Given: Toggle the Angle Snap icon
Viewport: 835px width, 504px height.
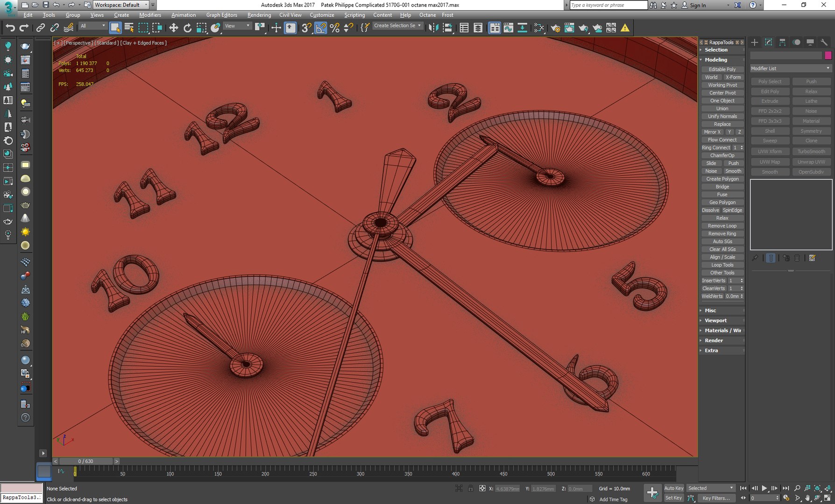Looking at the screenshot, I should 321,28.
